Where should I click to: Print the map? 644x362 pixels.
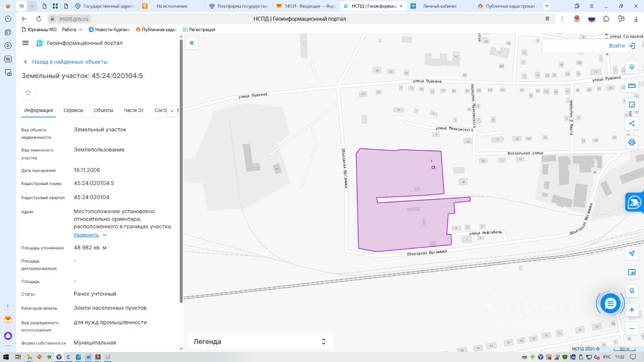click(x=632, y=142)
